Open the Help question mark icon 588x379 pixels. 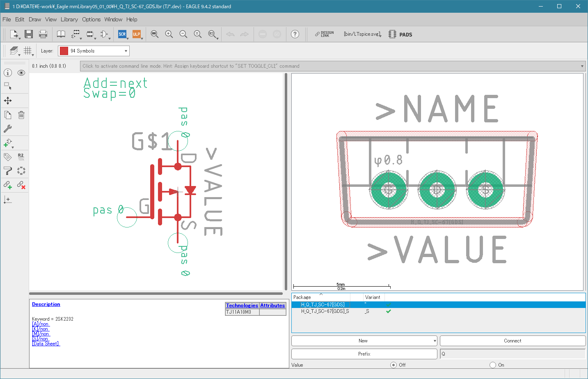coord(295,34)
